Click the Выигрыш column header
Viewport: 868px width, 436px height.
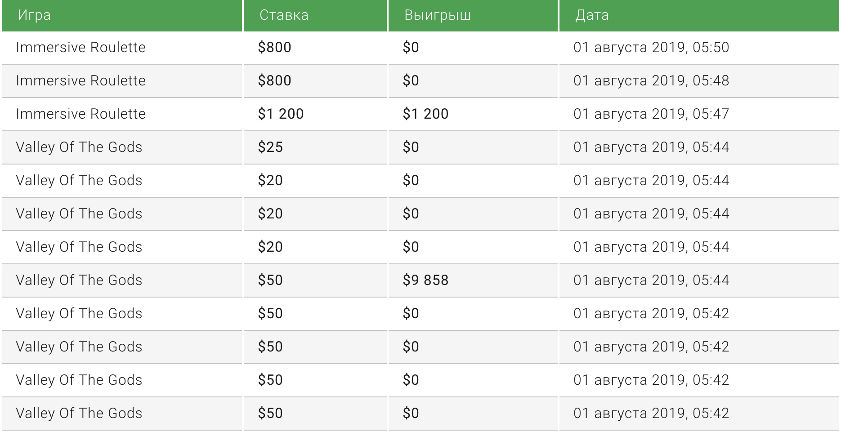[437, 15]
